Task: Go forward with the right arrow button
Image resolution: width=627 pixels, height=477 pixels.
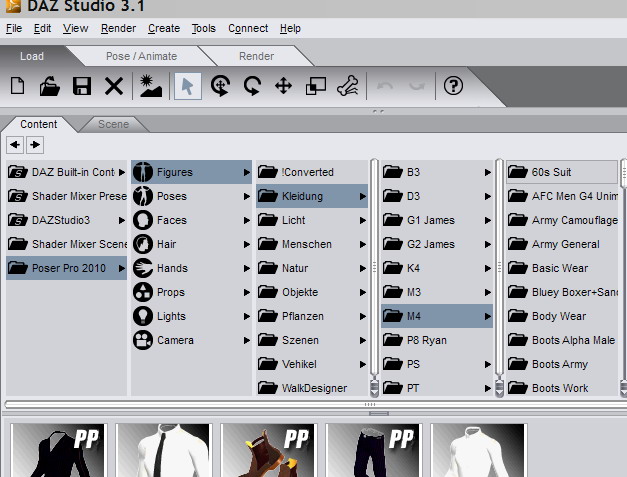Action: 35,145
